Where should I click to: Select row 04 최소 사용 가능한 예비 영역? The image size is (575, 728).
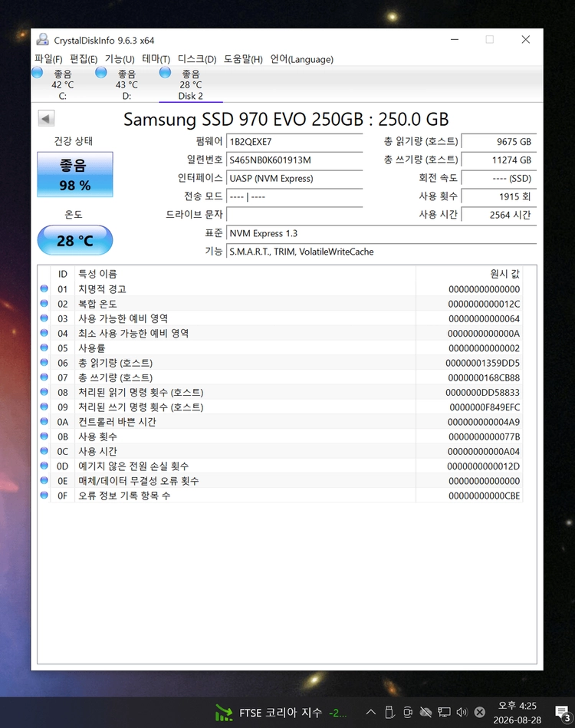(281, 334)
